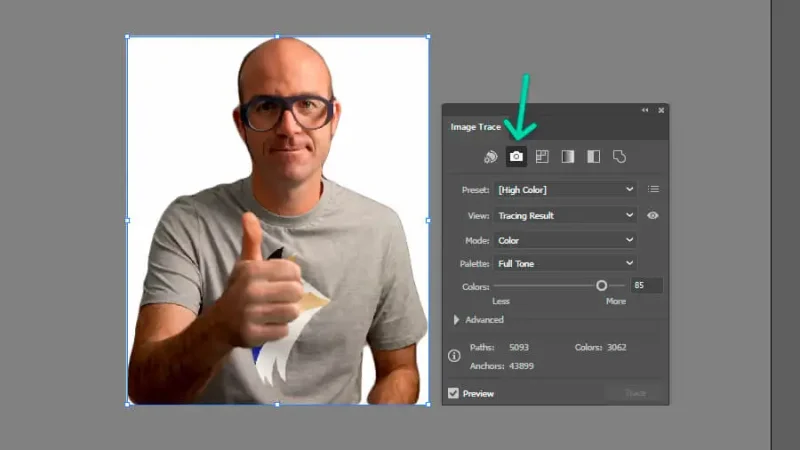Click the Colors slider handle

602,286
